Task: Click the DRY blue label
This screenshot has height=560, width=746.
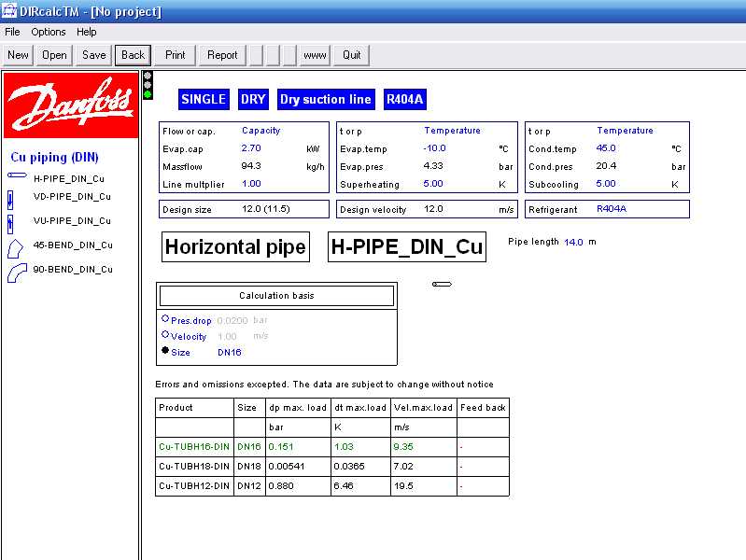Action: [x=253, y=100]
